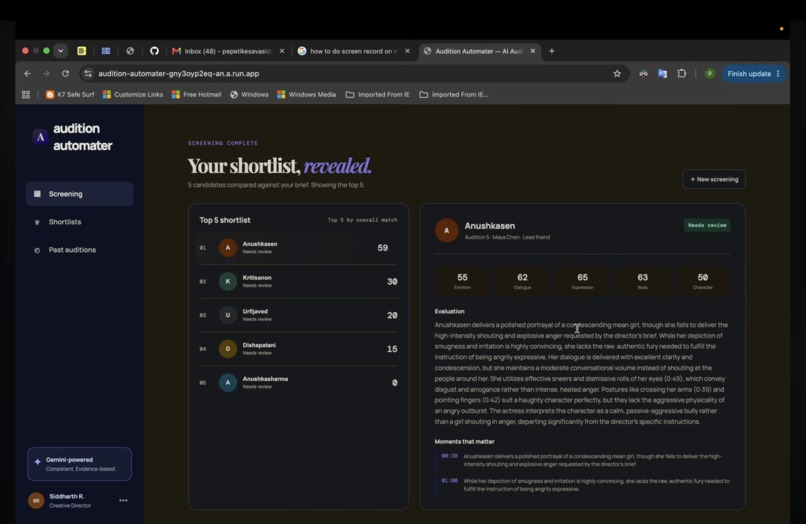
Task: Click the Screening square icon in sidebar
Action: 37,194
